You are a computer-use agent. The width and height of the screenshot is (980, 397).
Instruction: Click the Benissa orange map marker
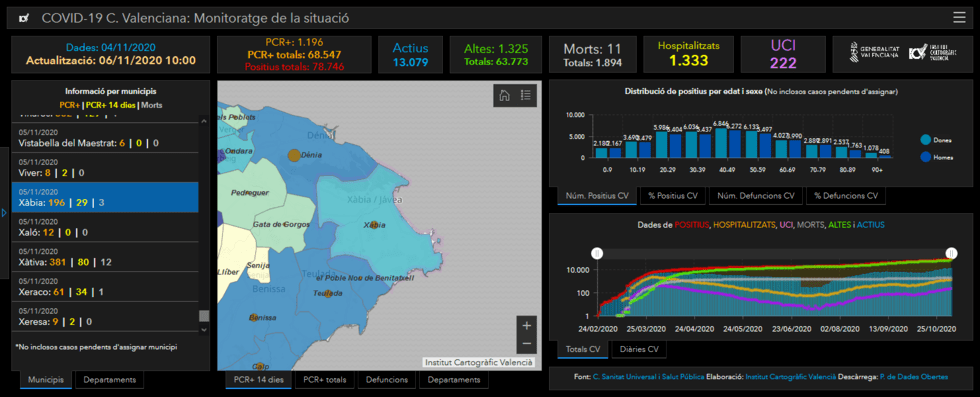click(254, 318)
